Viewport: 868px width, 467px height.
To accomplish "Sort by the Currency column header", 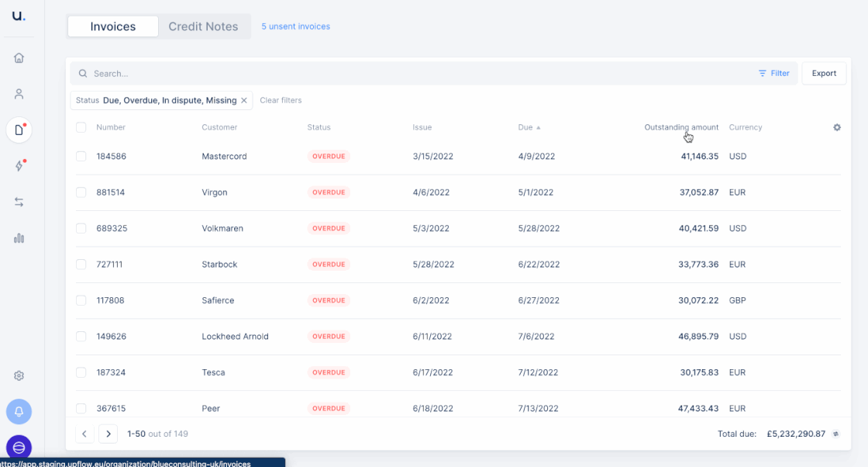I will [745, 127].
